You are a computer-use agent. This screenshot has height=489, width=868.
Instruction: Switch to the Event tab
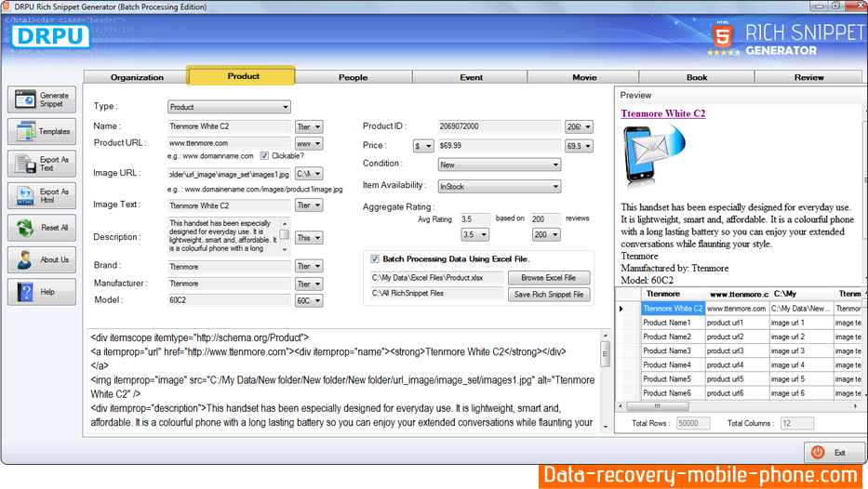tap(471, 77)
